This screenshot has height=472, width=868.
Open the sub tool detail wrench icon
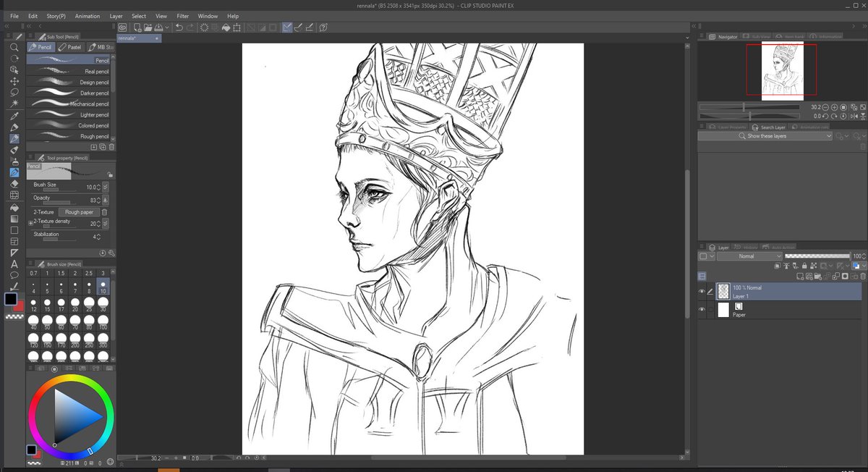[112, 253]
